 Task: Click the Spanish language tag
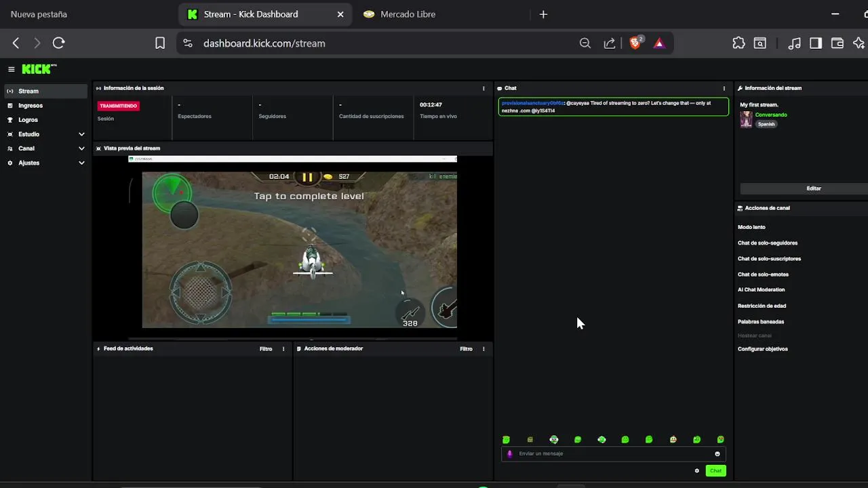(x=766, y=124)
